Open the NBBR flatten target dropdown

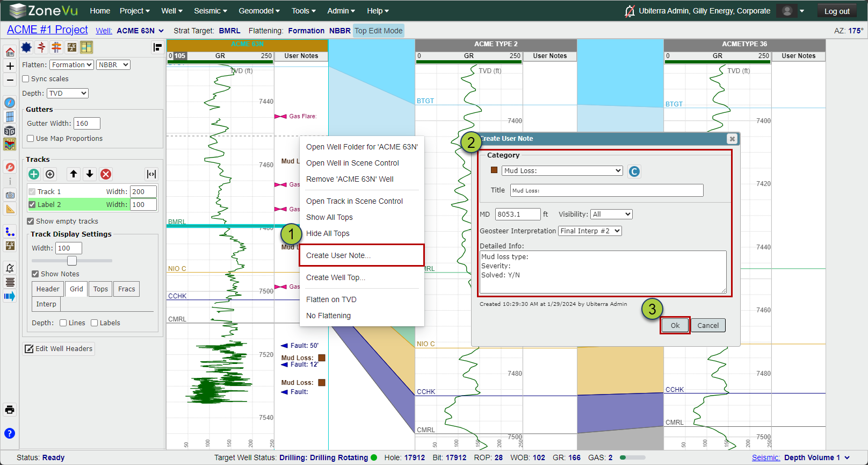tap(114, 65)
